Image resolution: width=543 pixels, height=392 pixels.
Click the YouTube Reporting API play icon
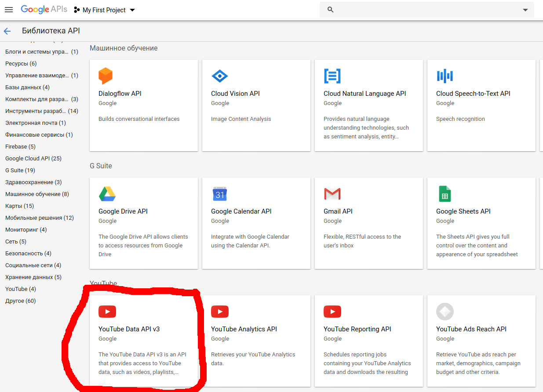point(332,312)
